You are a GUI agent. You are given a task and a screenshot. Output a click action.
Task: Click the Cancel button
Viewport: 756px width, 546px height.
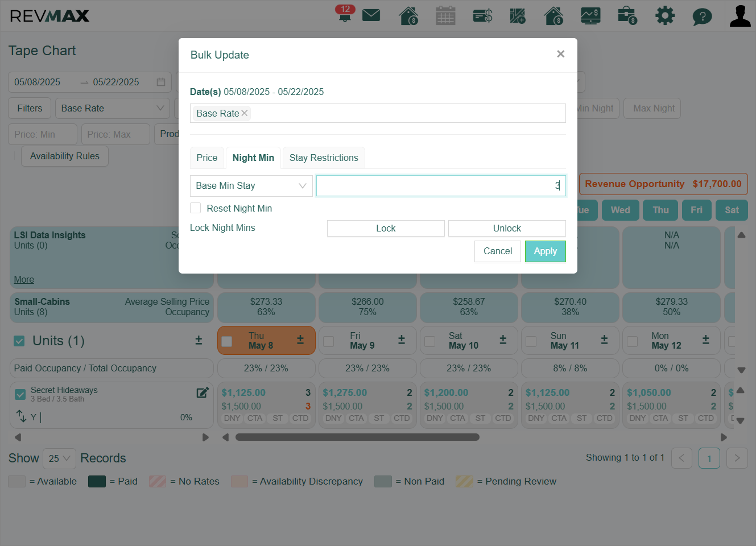tap(498, 251)
